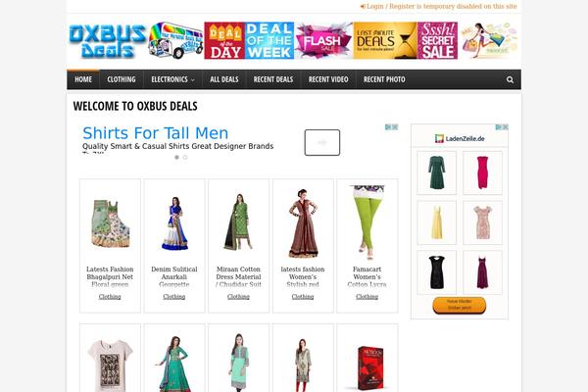This screenshot has height=392, width=588.
Task: Open the green leggings product image
Action: 367,222
